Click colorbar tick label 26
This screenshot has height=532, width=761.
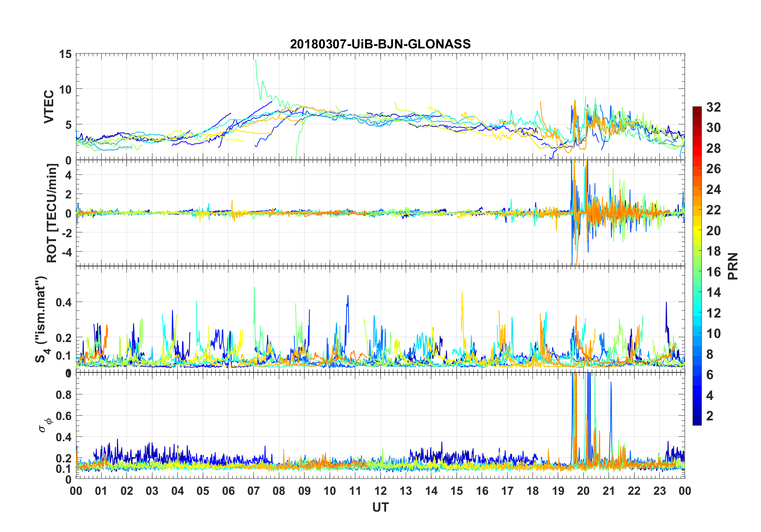[713, 169]
